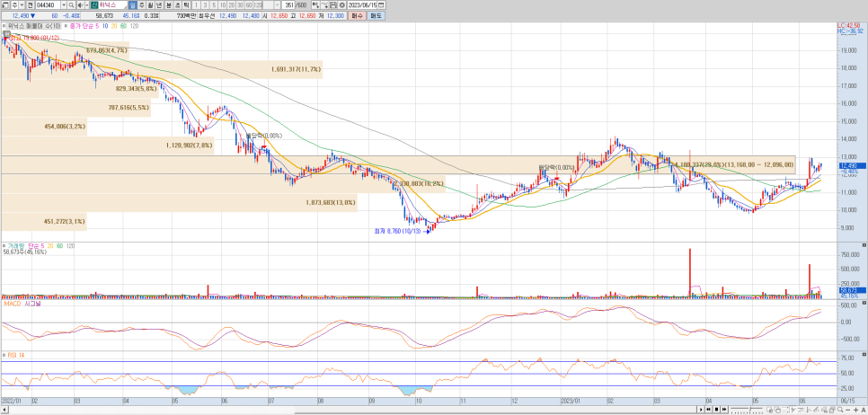Click the first chart-tools icon right of 351/600

pos(315,5)
